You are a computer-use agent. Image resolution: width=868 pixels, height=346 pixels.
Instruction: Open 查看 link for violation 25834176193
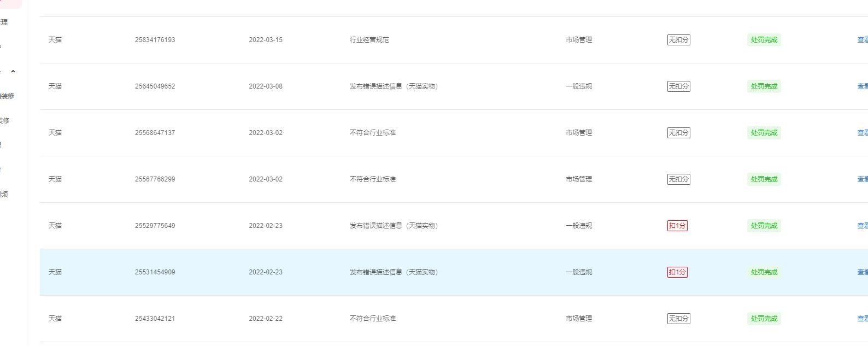tap(862, 40)
